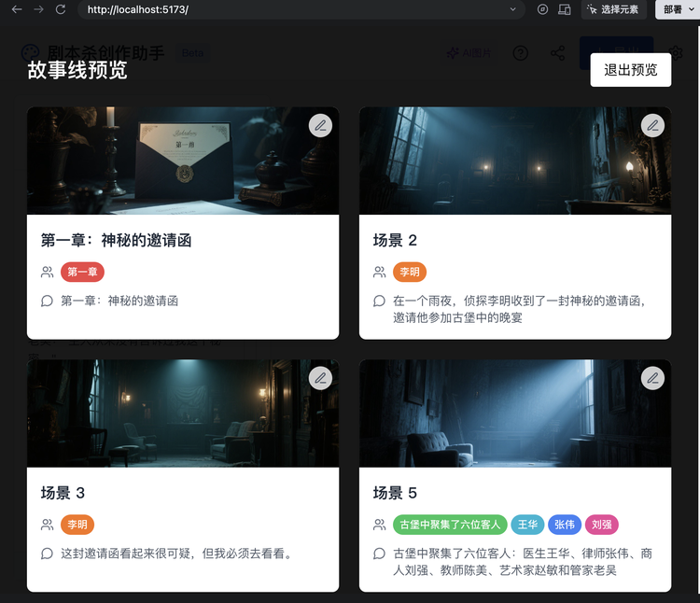
Task: Open the 场景 2 dark hall image
Action: click(515, 161)
